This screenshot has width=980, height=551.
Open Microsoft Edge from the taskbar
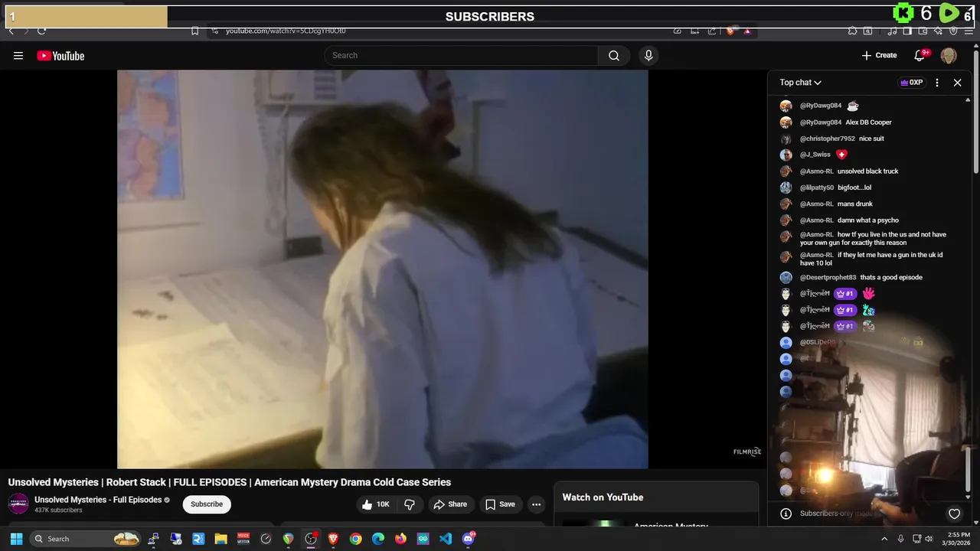tap(378, 539)
